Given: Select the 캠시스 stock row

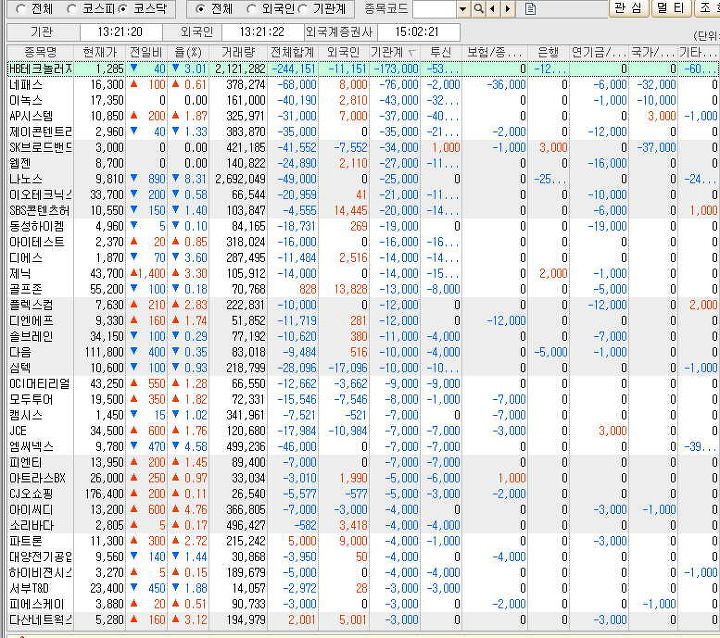Looking at the screenshot, I should [363, 415].
